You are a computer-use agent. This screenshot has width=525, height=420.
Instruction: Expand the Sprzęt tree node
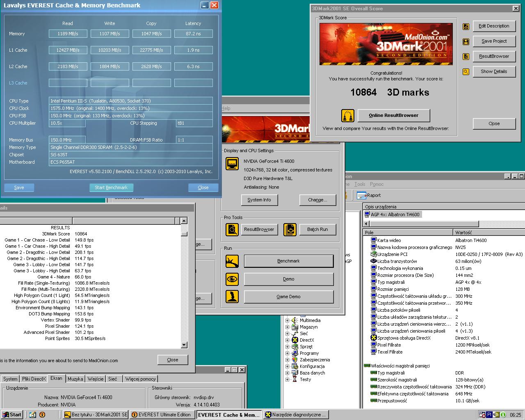[x=288, y=347]
